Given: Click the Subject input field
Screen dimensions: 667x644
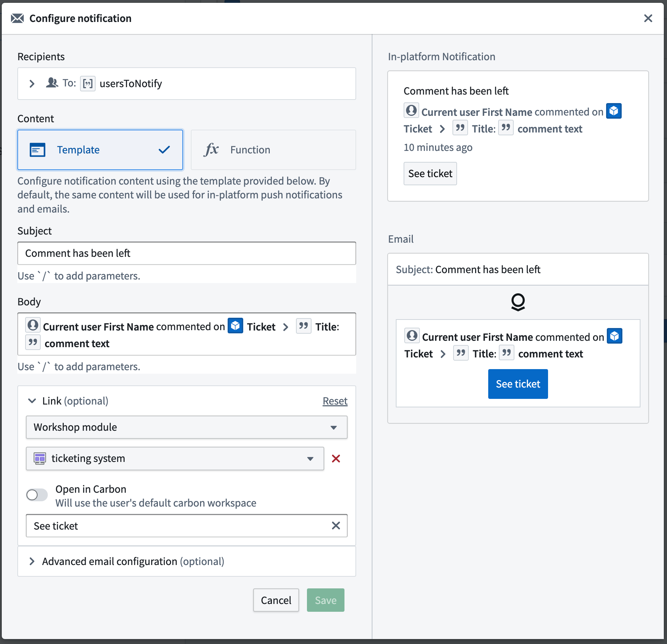Looking at the screenshot, I should click(187, 253).
